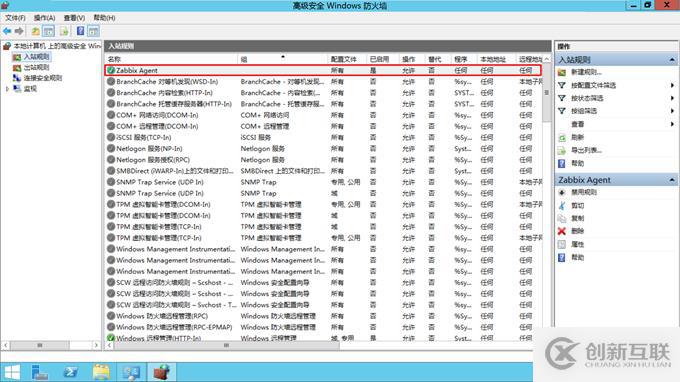Screen dimensions: 680x382
Task: Expand the 监视 tree node arrow
Action: (7, 89)
